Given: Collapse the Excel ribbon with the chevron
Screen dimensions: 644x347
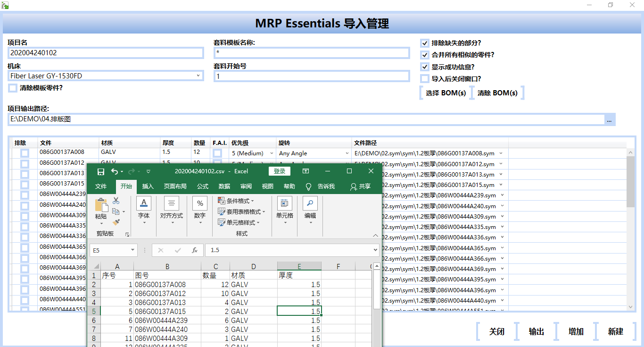Looking at the screenshot, I should (376, 235).
